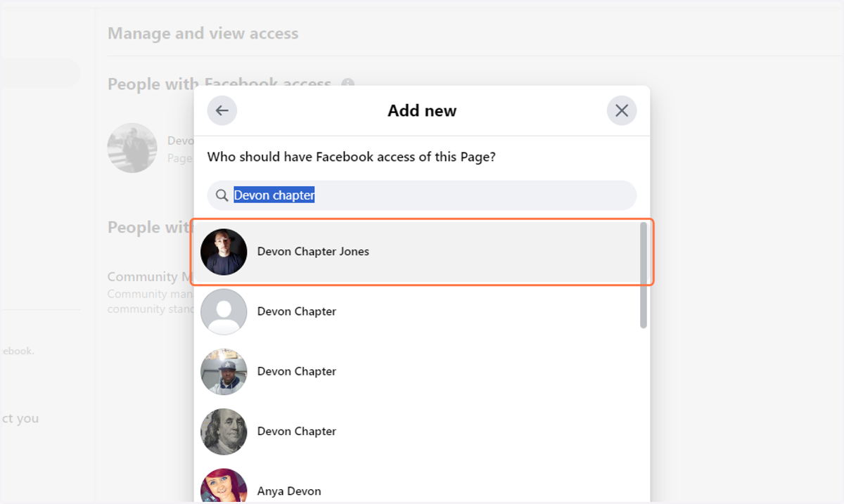Click the Add new dialog title
Screen dimensions: 844x504
point(422,111)
